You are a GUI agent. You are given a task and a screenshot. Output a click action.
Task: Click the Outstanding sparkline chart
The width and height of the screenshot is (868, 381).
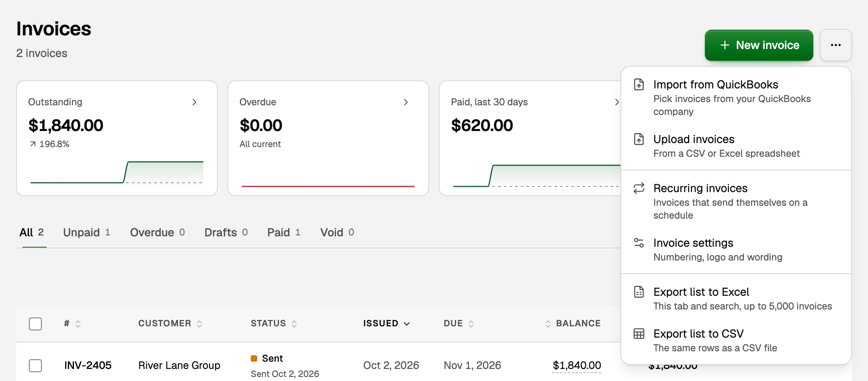point(117,172)
